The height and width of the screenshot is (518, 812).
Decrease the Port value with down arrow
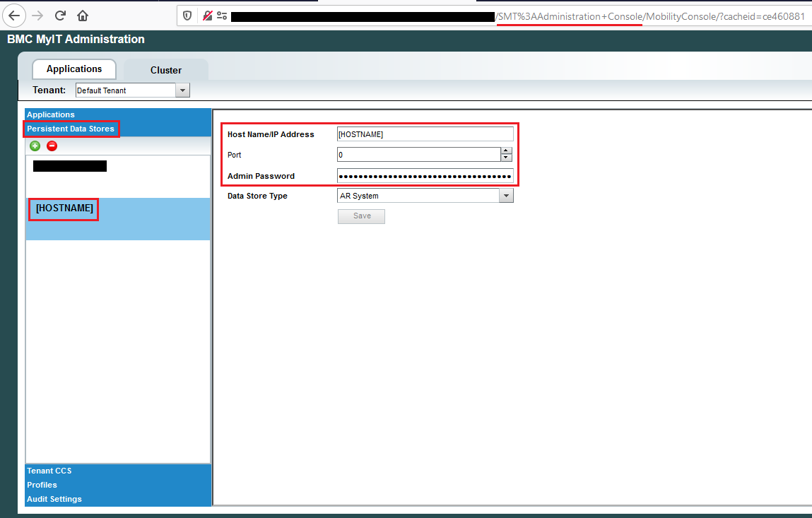[x=507, y=158]
